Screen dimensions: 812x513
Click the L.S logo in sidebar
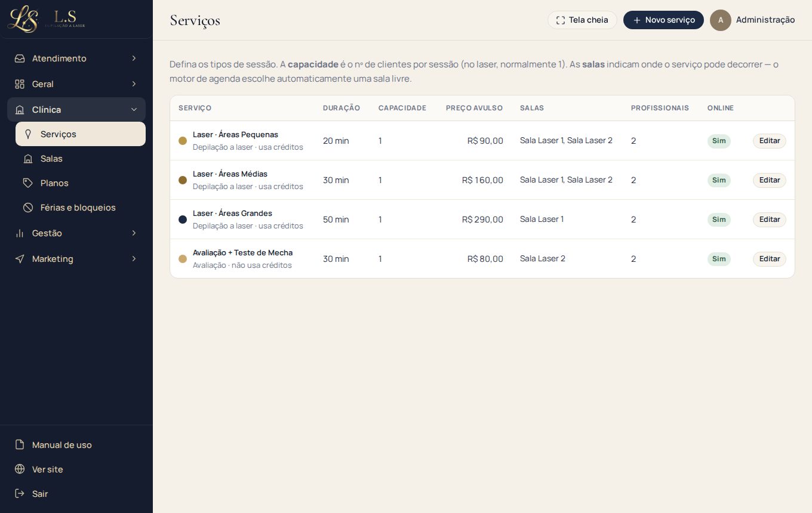(47, 18)
